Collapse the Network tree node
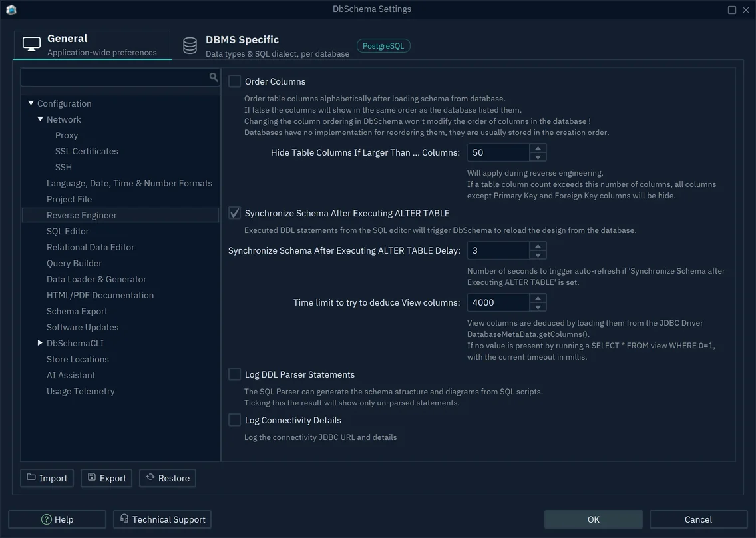756x538 pixels. [x=40, y=119]
